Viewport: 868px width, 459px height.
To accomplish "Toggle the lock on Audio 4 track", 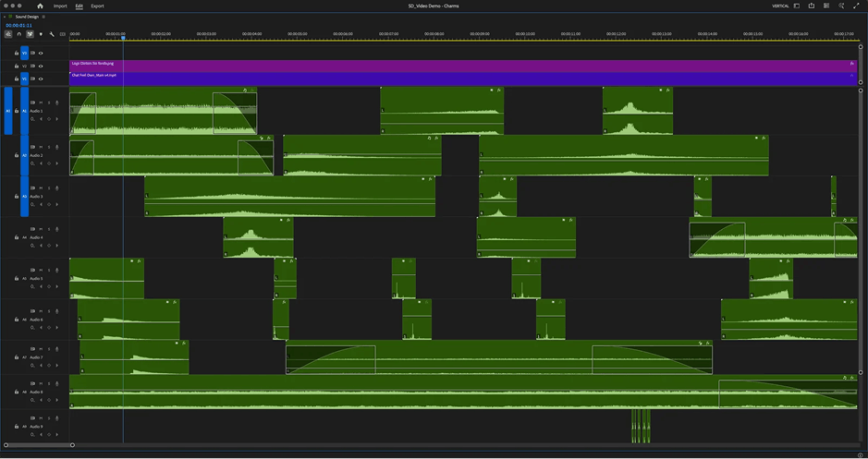I will click(16, 237).
